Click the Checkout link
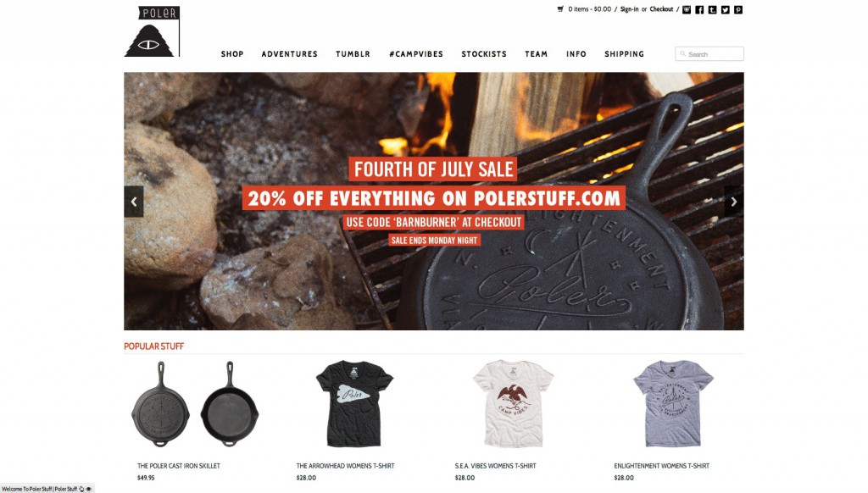Image resolution: width=868 pixels, height=493 pixels. coord(661,9)
